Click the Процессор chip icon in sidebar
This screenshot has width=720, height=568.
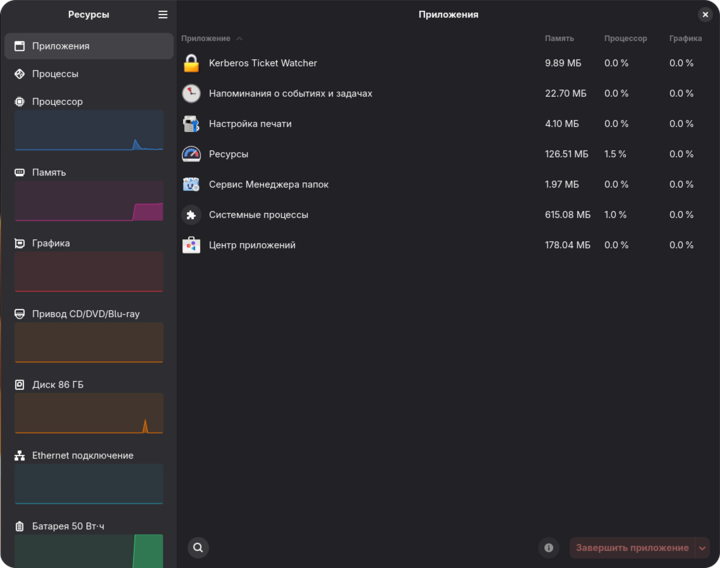coord(19,101)
